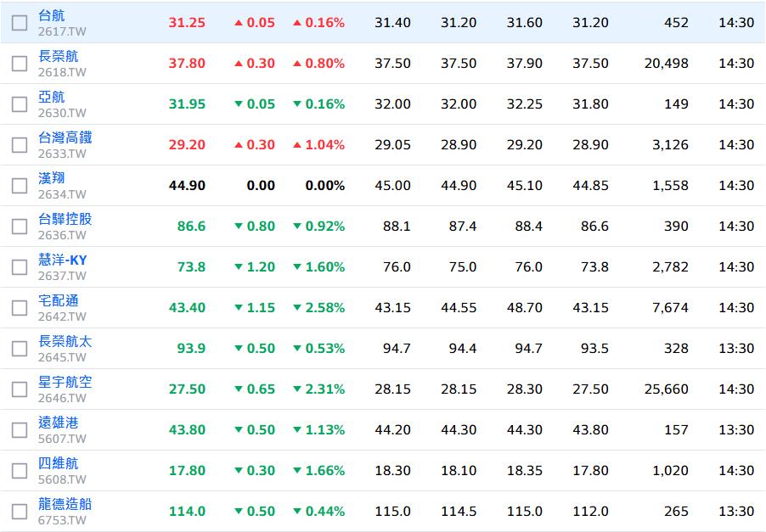Check the box beside 亞航
Image resolution: width=766 pixels, height=532 pixels.
click(x=20, y=104)
